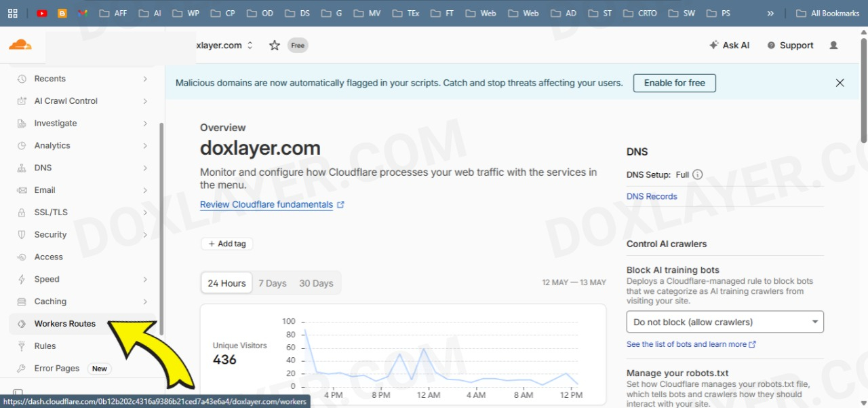Viewport: 868px width, 408px height.
Task: Open See the list of bots link
Action: tap(691, 344)
